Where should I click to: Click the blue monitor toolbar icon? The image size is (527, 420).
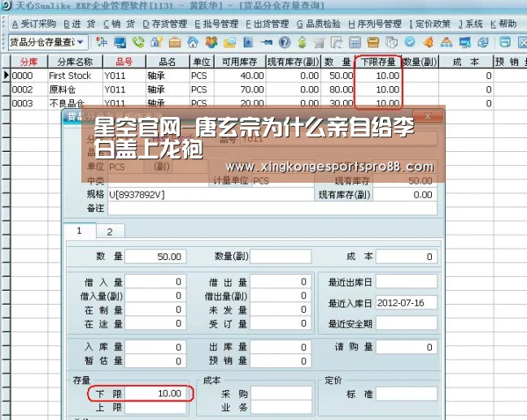pos(120,42)
